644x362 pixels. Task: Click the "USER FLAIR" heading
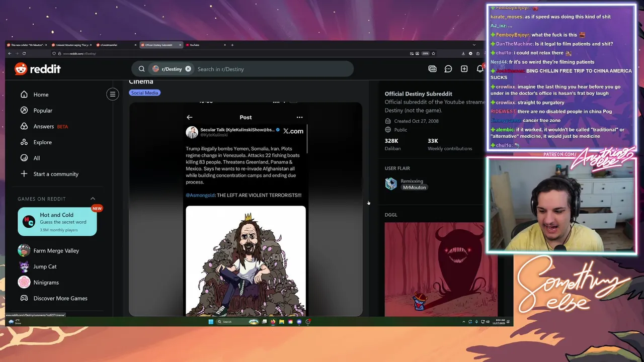pos(397,168)
